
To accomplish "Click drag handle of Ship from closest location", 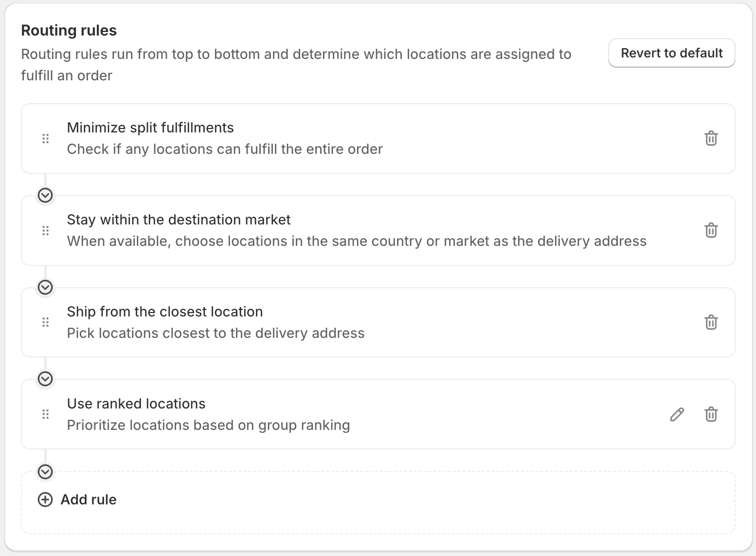I will [46, 322].
